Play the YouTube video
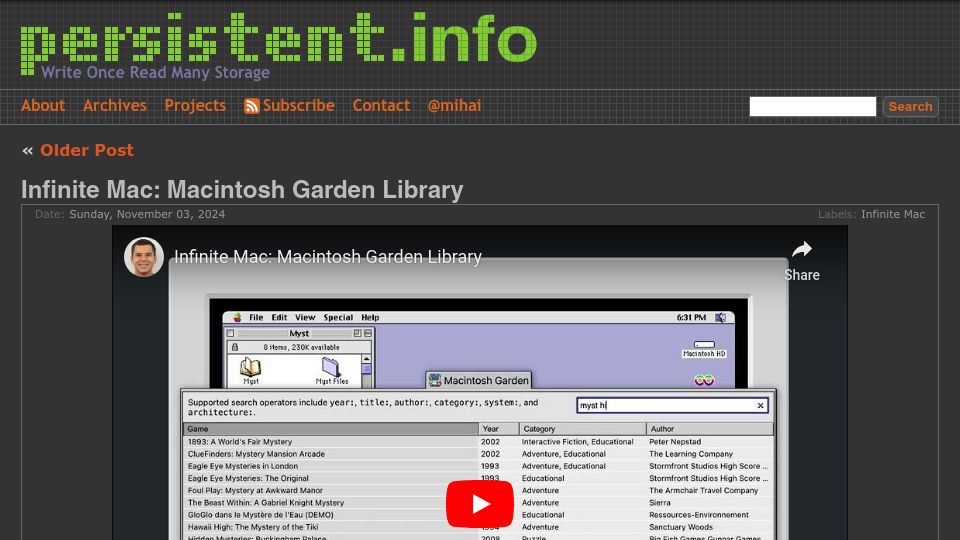960x540 pixels. click(479, 504)
